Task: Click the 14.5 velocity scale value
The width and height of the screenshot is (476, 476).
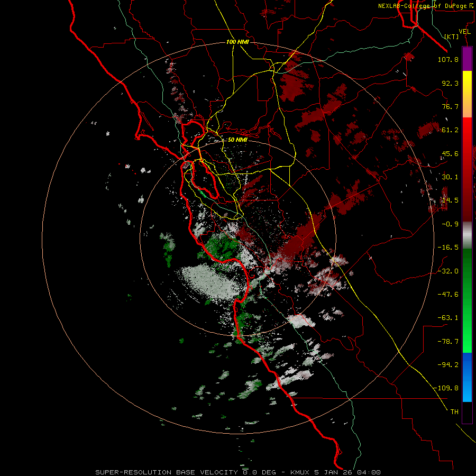Action: coord(450,200)
